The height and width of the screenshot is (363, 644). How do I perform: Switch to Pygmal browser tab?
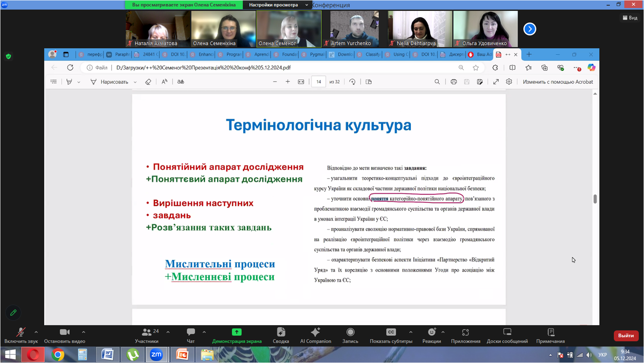(313, 54)
